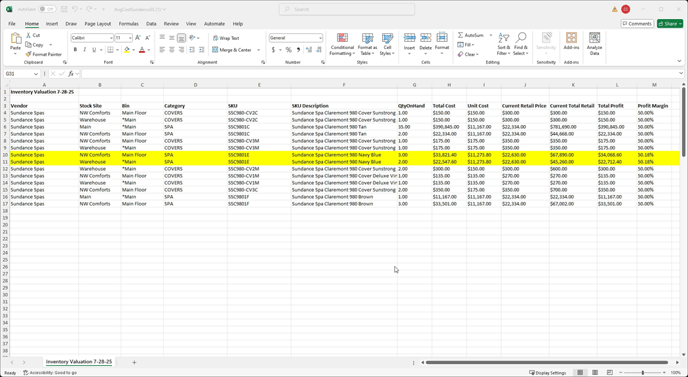Click Accessibility: Good to go status
The width and height of the screenshot is (688, 377).
pyautogui.click(x=50, y=373)
